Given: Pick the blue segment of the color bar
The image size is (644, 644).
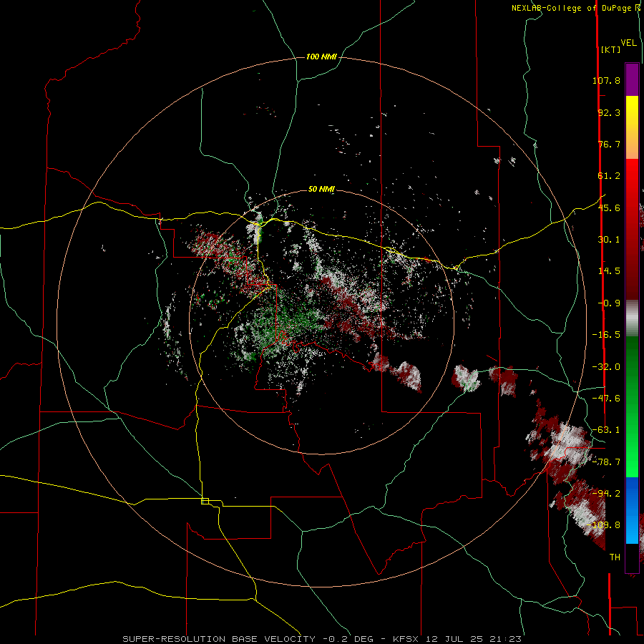Looking at the screenshot, I should click(x=632, y=510).
